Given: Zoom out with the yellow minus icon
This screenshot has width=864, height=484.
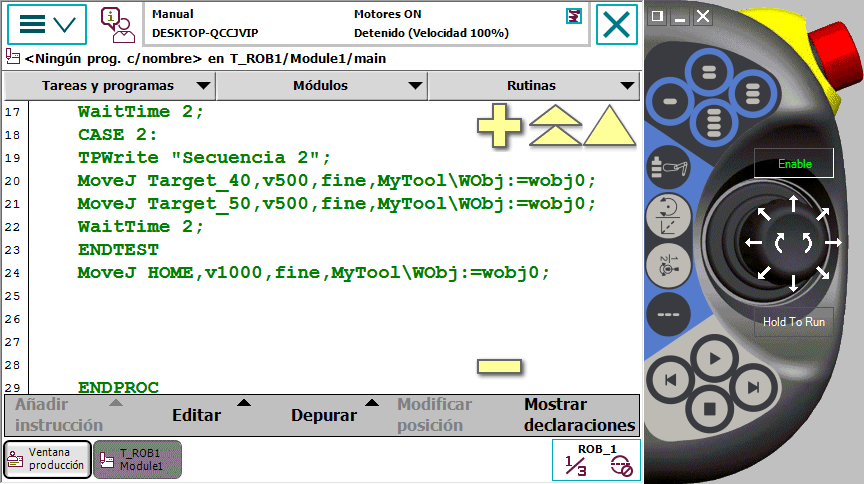Looking at the screenshot, I should pyautogui.click(x=499, y=366).
